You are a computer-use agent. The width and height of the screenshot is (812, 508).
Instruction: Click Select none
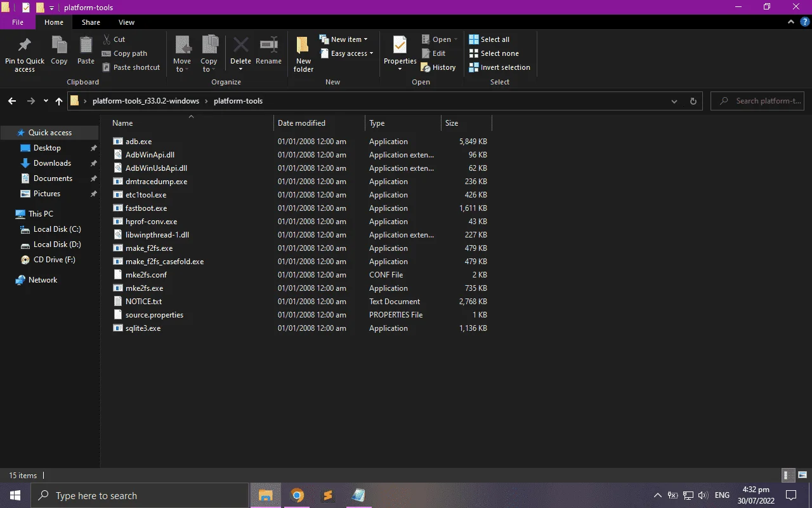[x=494, y=53]
